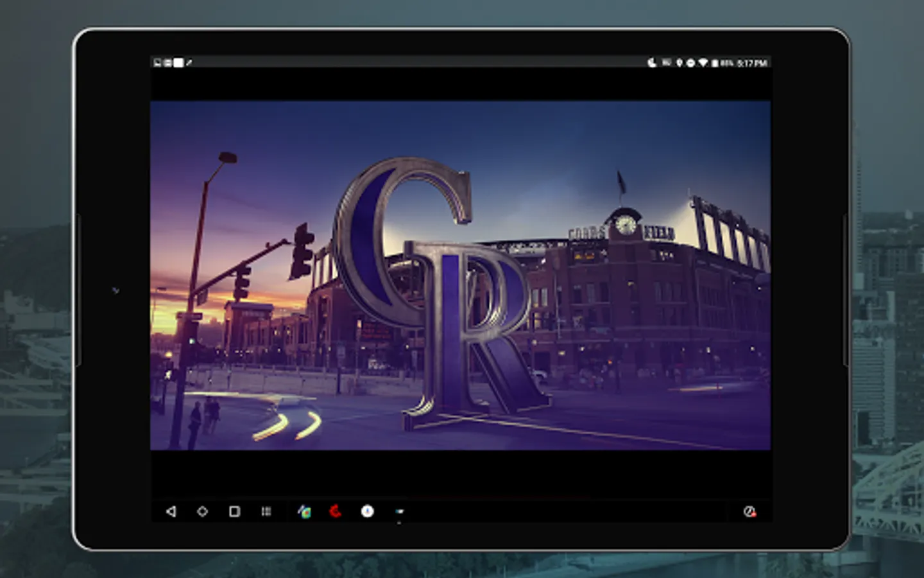The width and height of the screenshot is (924, 578).
Task: Tap the Coors Field stadium video image
Action: coord(461,276)
